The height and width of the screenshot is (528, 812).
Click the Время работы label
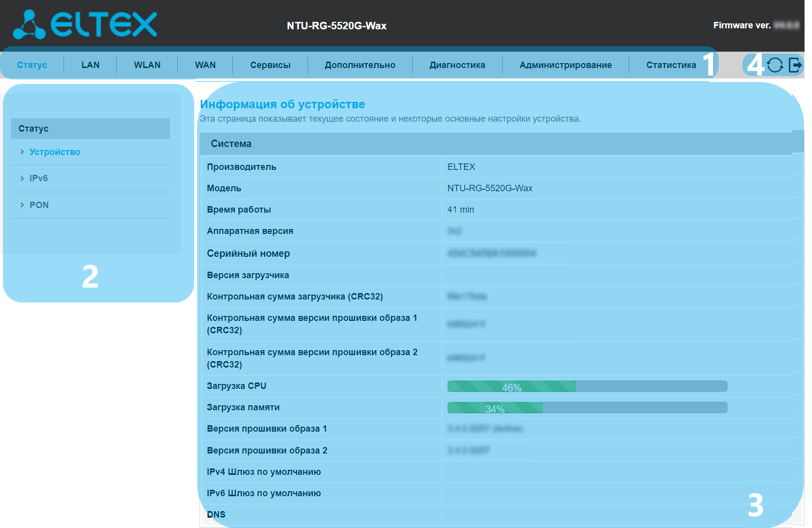pyautogui.click(x=239, y=210)
